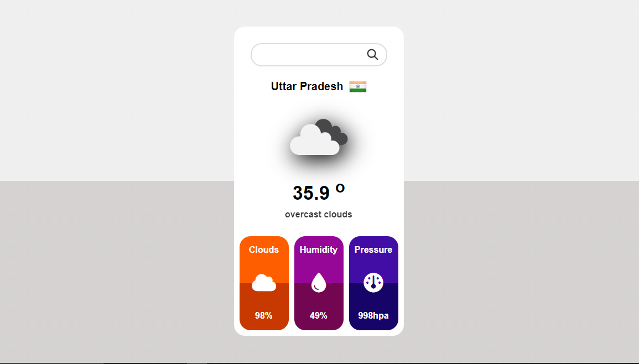639x364 pixels.
Task: Select the Humidity card heading
Action: click(319, 250)
